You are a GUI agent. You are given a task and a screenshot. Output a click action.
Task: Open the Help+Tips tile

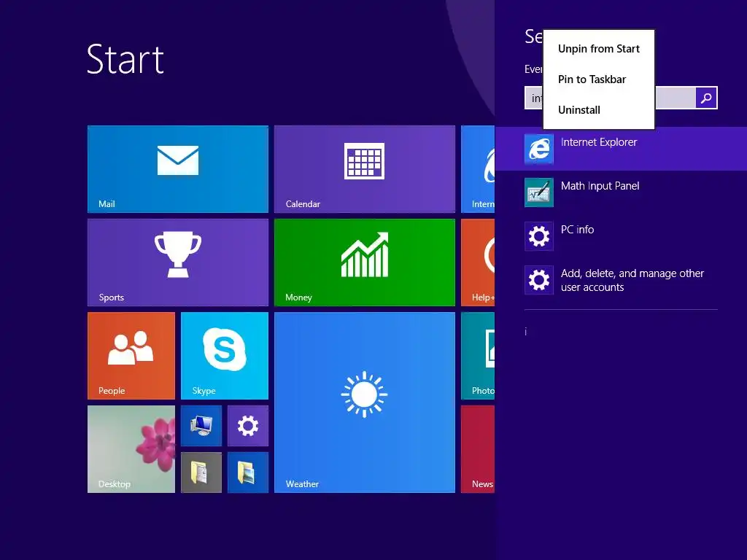coord(478,262)
